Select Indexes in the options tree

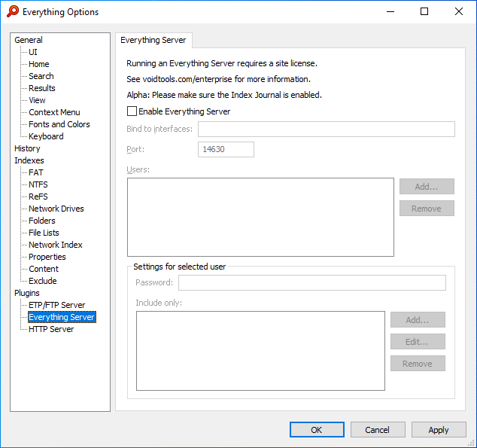tap(29, 160)
